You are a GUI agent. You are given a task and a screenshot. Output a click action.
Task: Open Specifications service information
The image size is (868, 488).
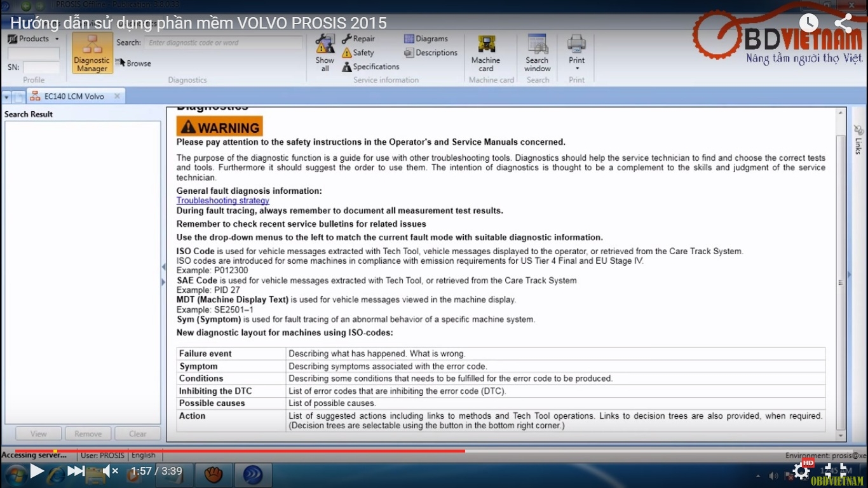370,67
